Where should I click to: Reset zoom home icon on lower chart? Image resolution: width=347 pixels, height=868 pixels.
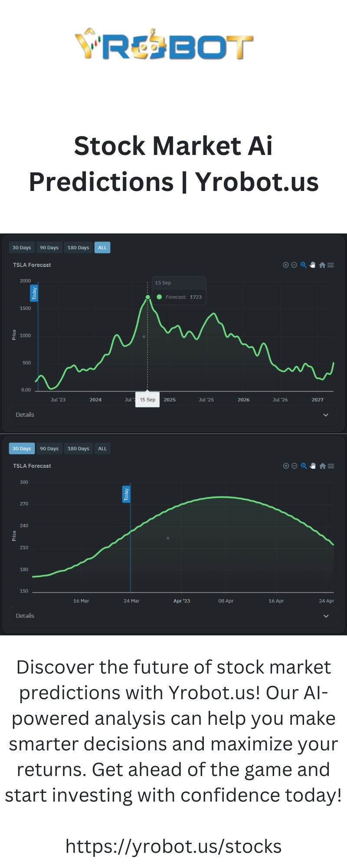(322, 466)
